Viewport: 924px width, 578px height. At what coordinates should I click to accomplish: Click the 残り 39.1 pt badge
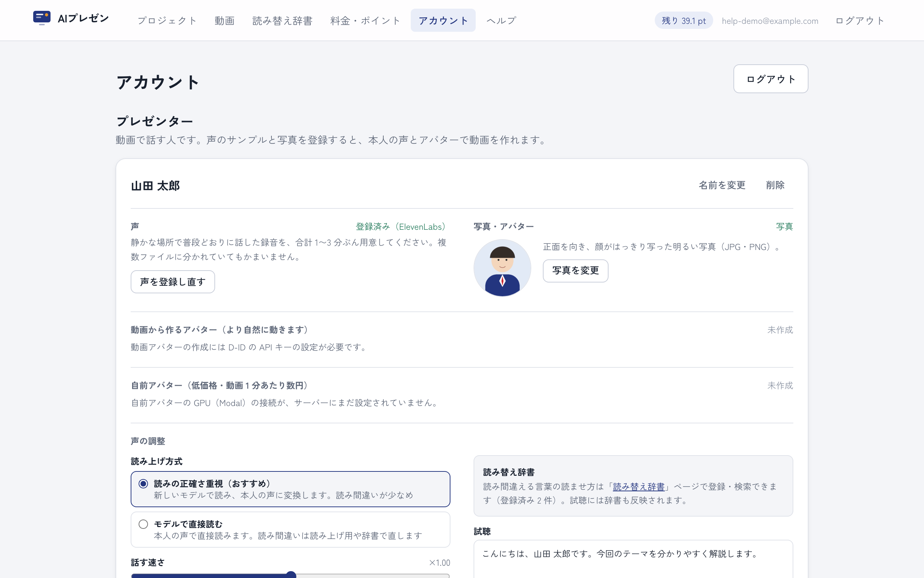click(x=684, y=21)
